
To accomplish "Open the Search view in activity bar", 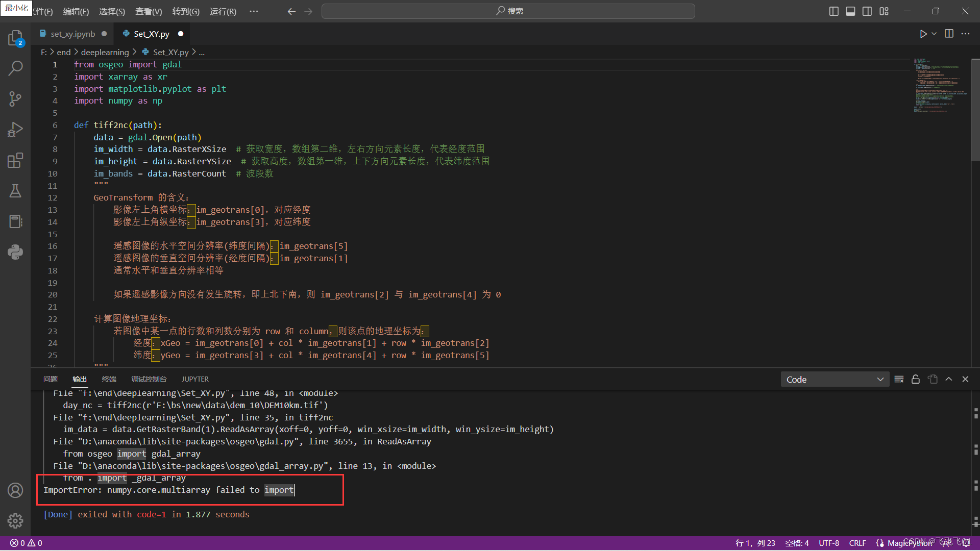I will (15, 68).
